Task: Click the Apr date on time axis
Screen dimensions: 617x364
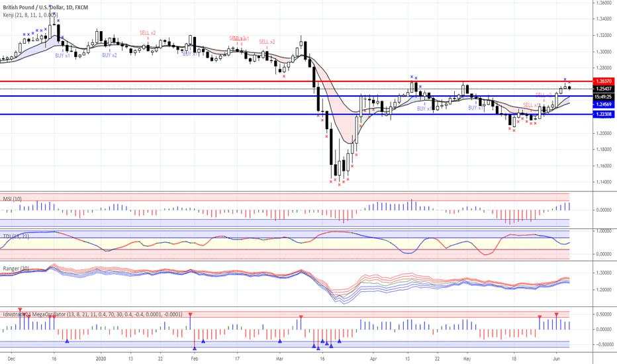Action: [373, 359]
